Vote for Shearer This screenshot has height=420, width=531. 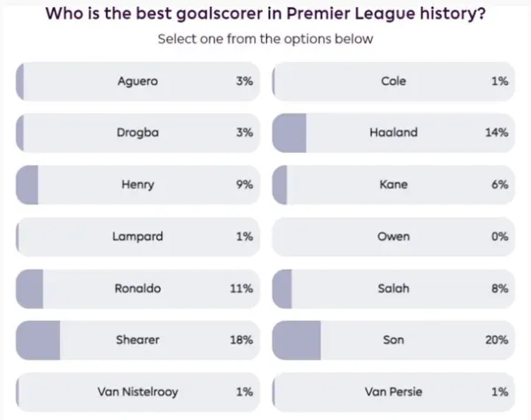coord(136,340)
